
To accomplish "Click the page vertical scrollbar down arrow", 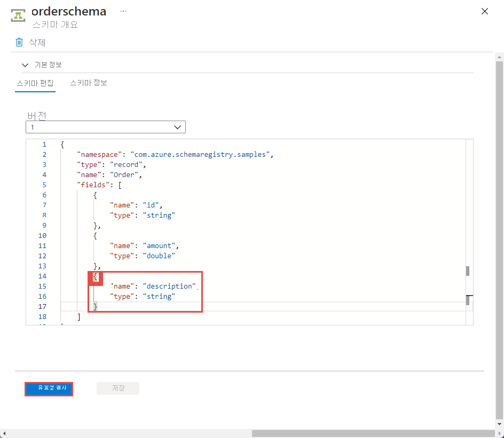I will (499, 424).
